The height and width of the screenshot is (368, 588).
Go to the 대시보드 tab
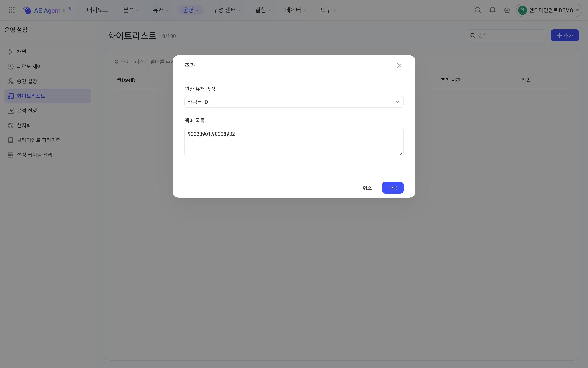(x=97, y=10)
